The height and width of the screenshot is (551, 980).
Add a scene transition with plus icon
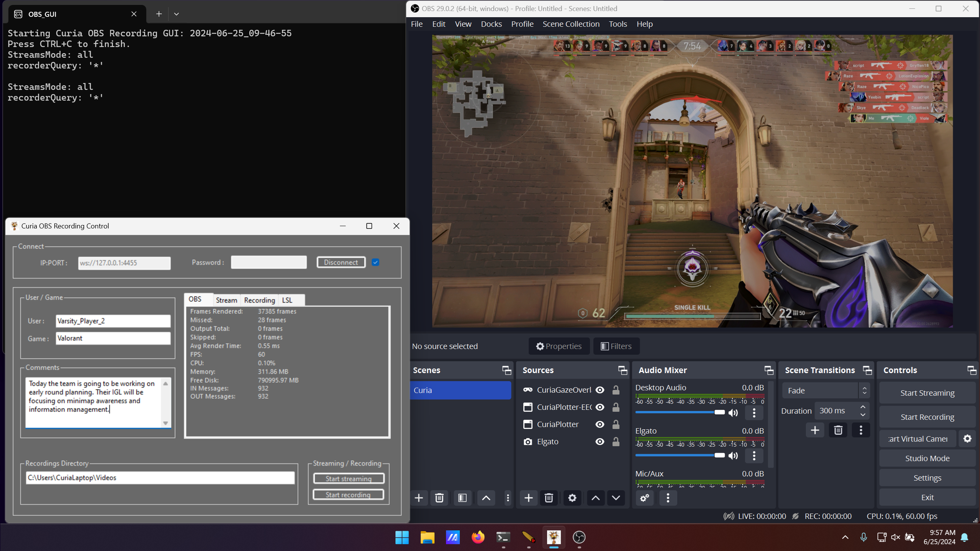(815, 430)
